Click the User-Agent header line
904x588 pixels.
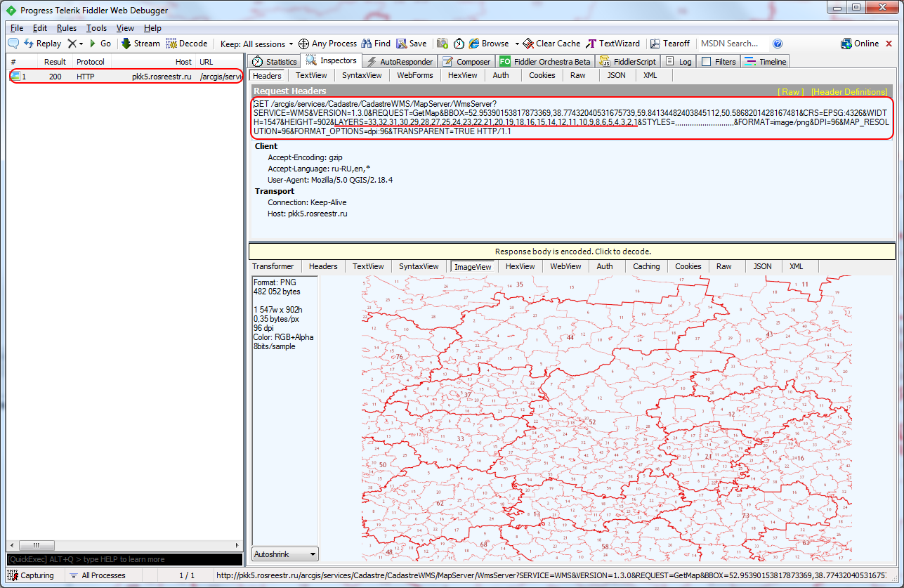(x=330, y=180)
